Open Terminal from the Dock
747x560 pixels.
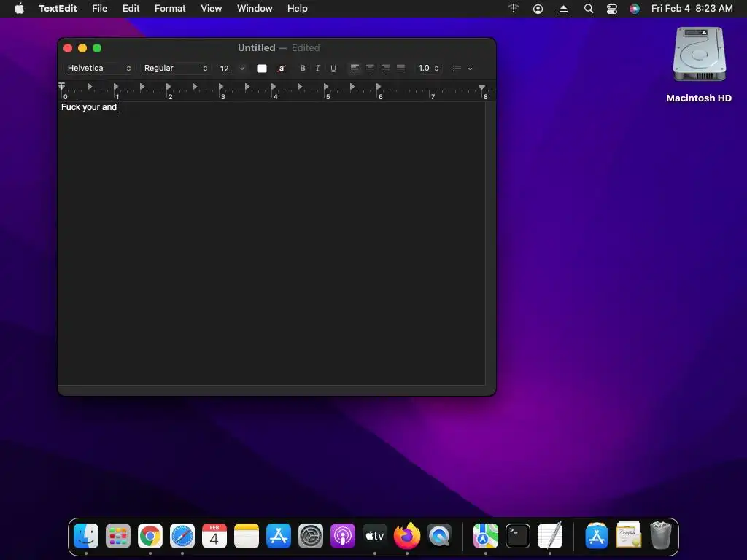click(x=518, y=536)
